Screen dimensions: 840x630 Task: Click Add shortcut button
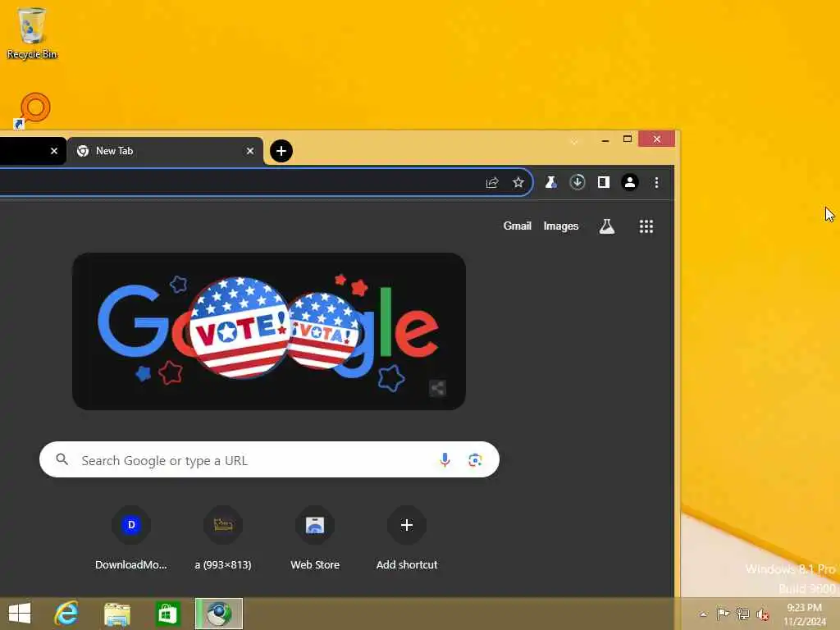[407, 538]
